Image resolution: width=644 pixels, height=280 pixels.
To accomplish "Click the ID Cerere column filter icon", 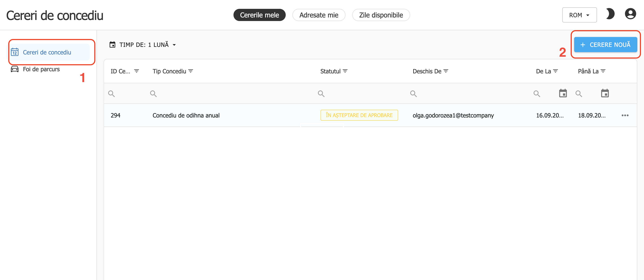I will coord(137,71).
